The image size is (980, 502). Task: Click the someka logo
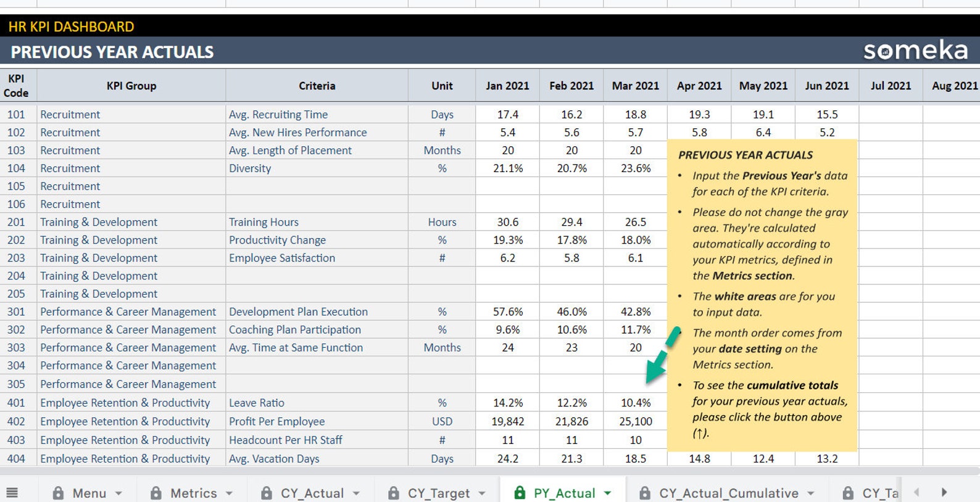916,51
